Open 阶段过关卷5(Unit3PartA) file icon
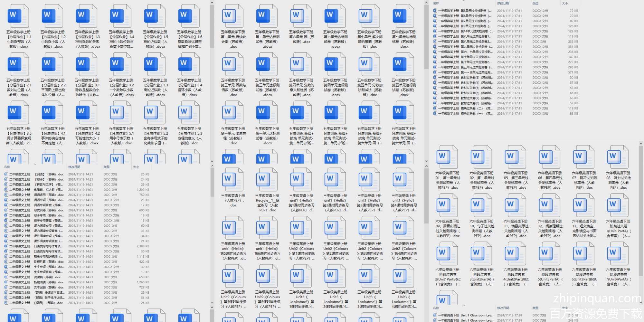This screenshot has width=644, height=322. click(x=550, y=254)
